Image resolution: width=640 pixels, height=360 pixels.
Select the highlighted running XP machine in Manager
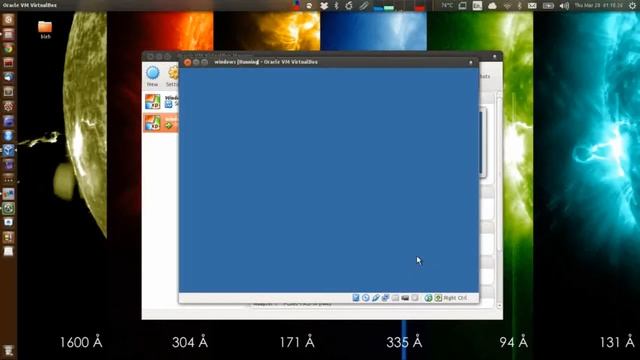point(161,122)
